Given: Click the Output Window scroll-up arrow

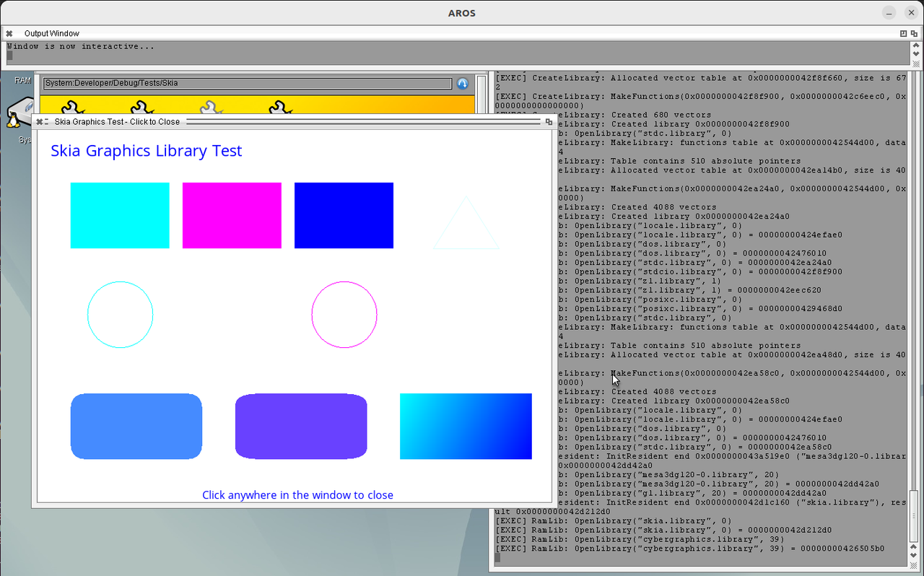Looking at the screenshot, I should click(x=915, y=46).
